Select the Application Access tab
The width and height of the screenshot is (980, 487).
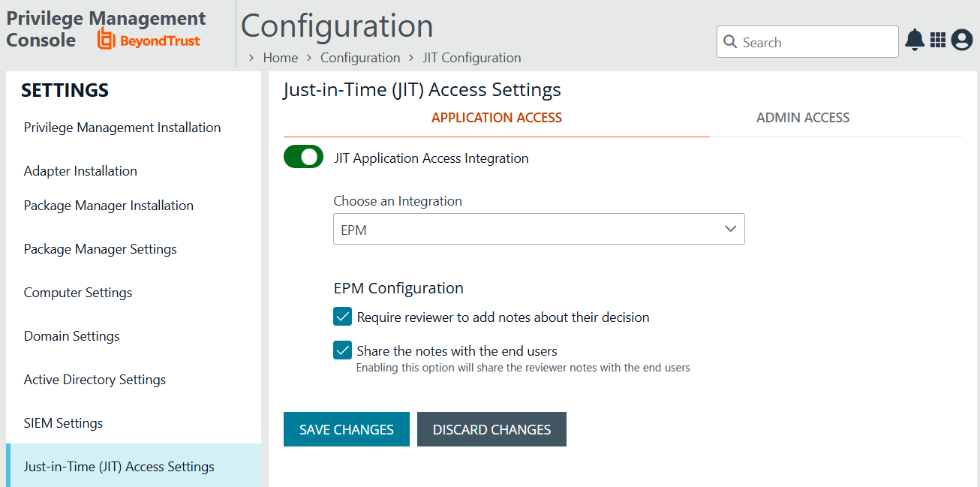(x=496, y=117)
